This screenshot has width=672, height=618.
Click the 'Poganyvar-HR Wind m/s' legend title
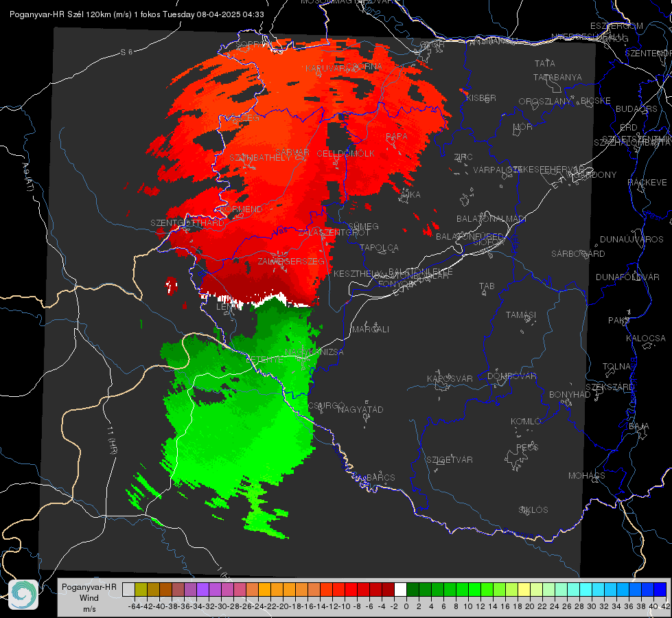89,598
